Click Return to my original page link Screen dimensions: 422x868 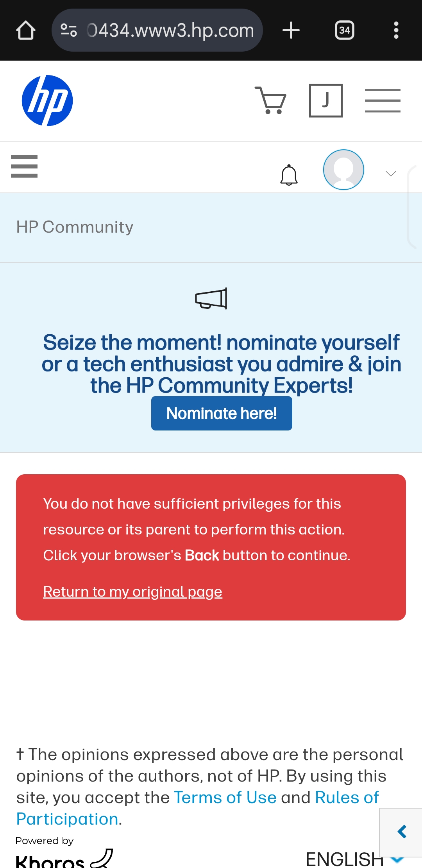click(x=132, y=592)
